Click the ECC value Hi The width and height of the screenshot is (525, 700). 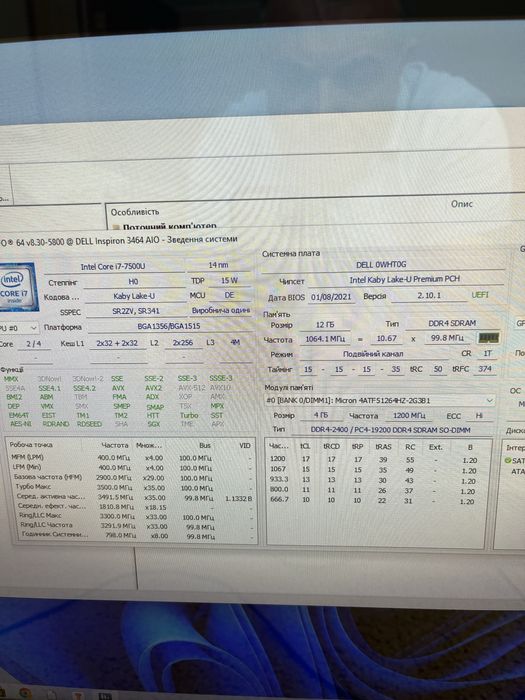click(x=479, y=416)
